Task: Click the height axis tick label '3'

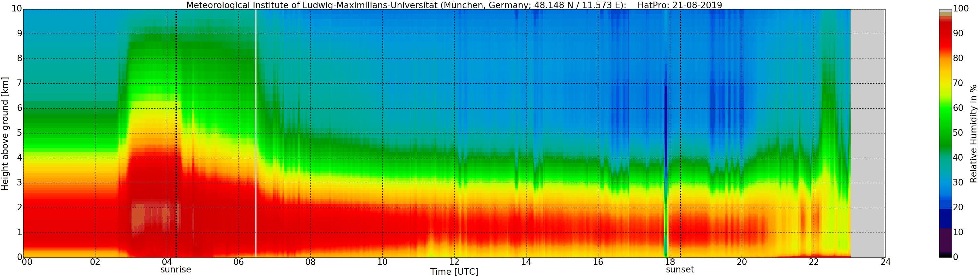Action: point(19,182)
